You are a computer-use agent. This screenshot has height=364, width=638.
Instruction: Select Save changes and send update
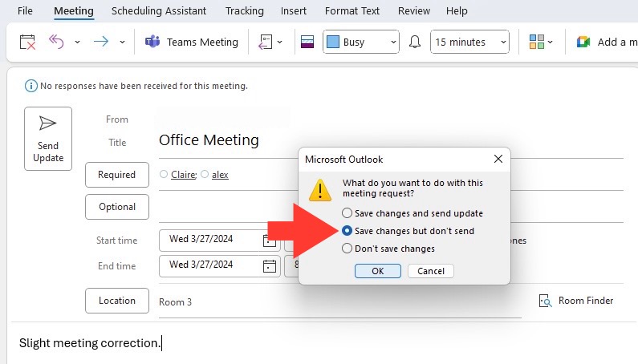[x=347, y=213]
